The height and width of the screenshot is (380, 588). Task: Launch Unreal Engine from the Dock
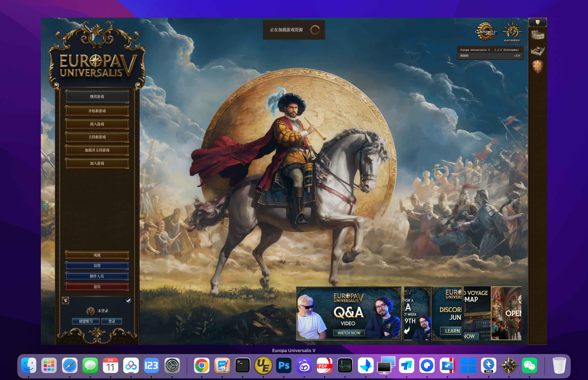pyautogui.click(x=263, y=365)
